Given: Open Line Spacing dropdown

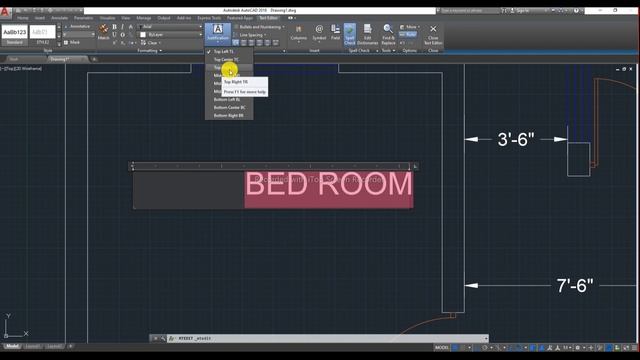Looking at the screenshot, I should [x=250, y=35].
